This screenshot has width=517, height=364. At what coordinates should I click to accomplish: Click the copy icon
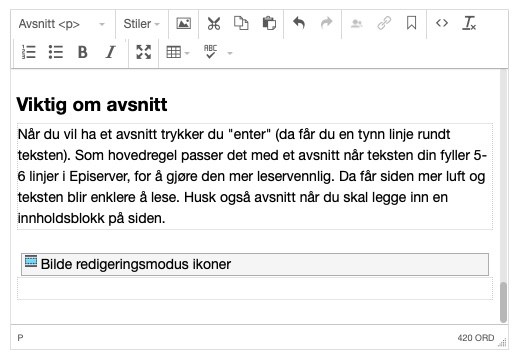pos(241,24)
